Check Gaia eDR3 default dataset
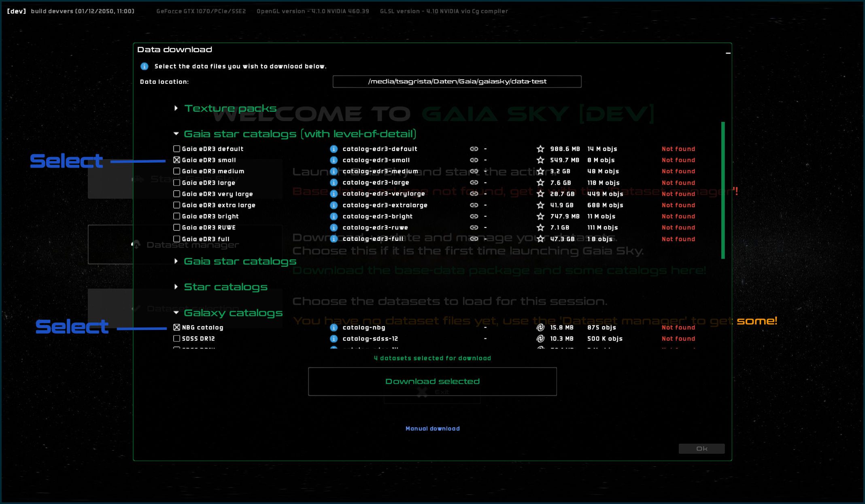Screen dimensions: 865x504 pos(176,149)
